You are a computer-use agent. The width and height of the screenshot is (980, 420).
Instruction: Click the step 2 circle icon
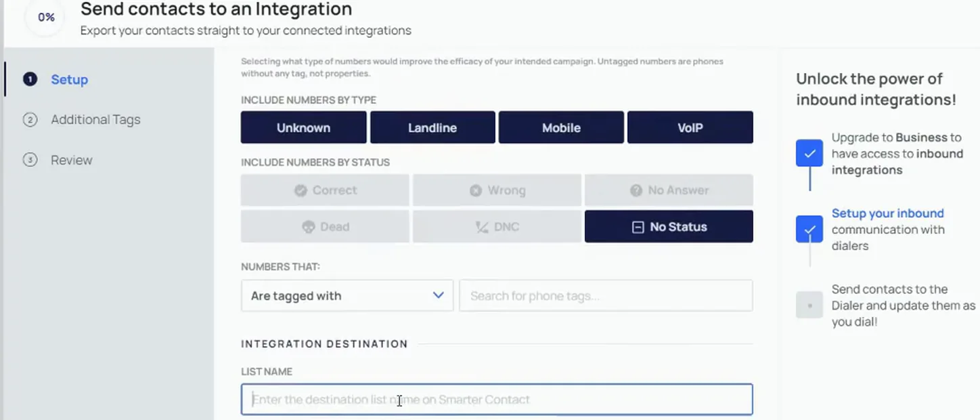[x=30, y=120]
